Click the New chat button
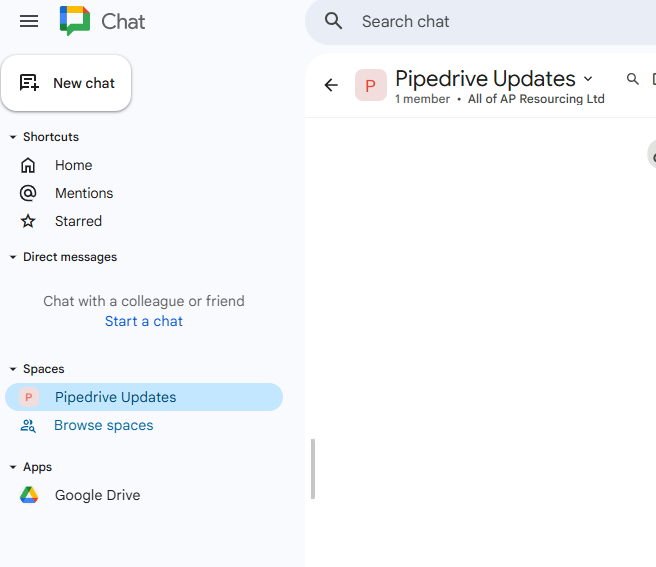The height and width of the screenshot is (567, 656). tap(66, 83)
